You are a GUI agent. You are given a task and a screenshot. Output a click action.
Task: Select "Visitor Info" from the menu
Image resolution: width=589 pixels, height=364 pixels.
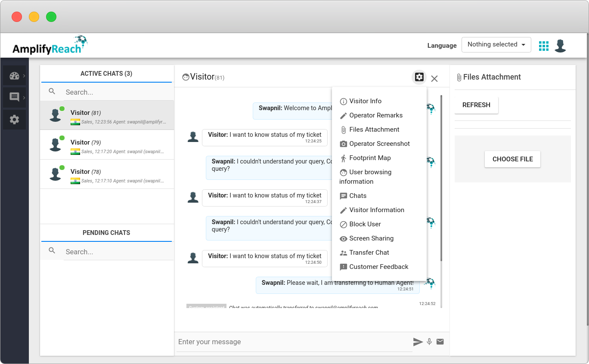pos(366,101)
